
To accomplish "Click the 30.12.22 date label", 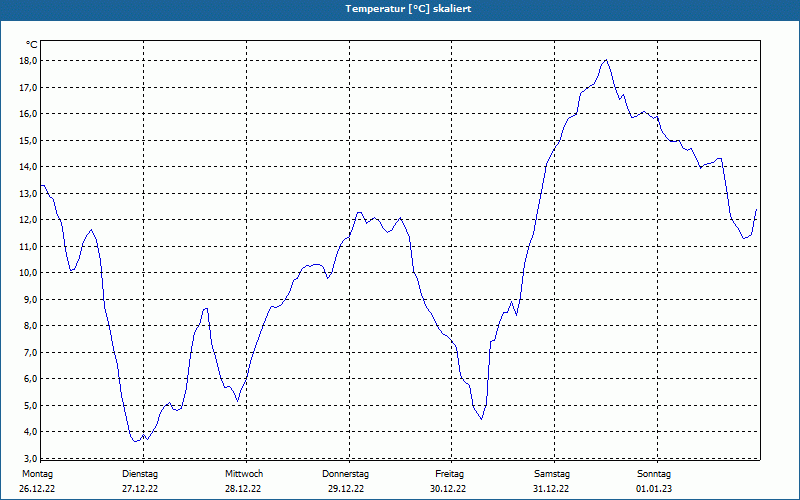I will 448,489.
